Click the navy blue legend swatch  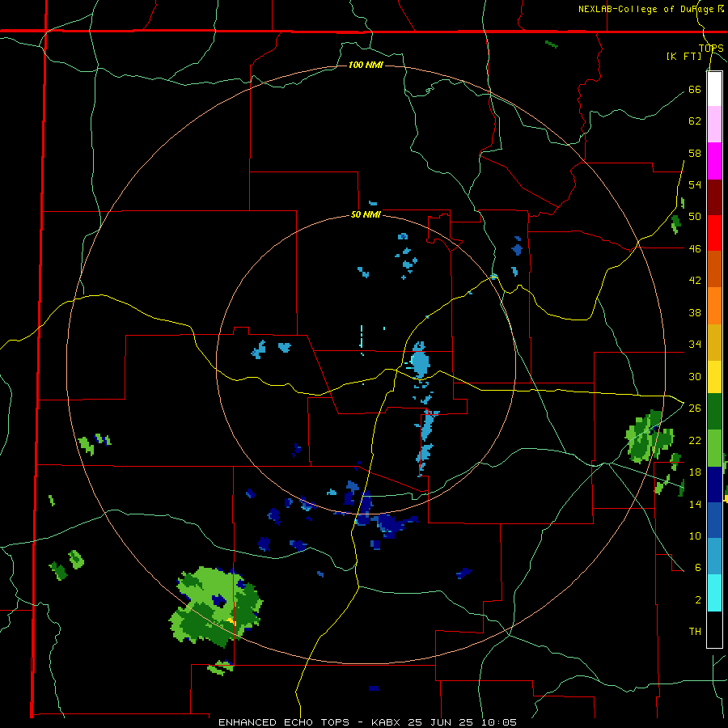[714, 485]
